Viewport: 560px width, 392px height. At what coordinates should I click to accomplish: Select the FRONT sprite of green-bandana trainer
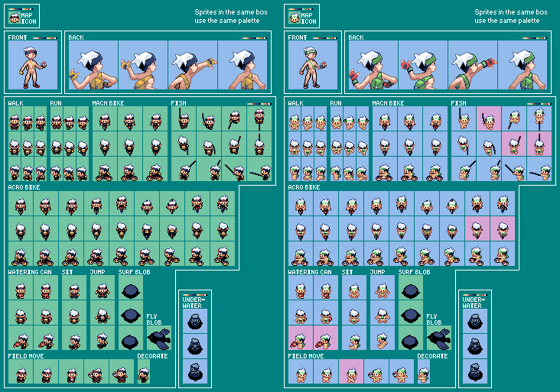(x=312, y=64)
